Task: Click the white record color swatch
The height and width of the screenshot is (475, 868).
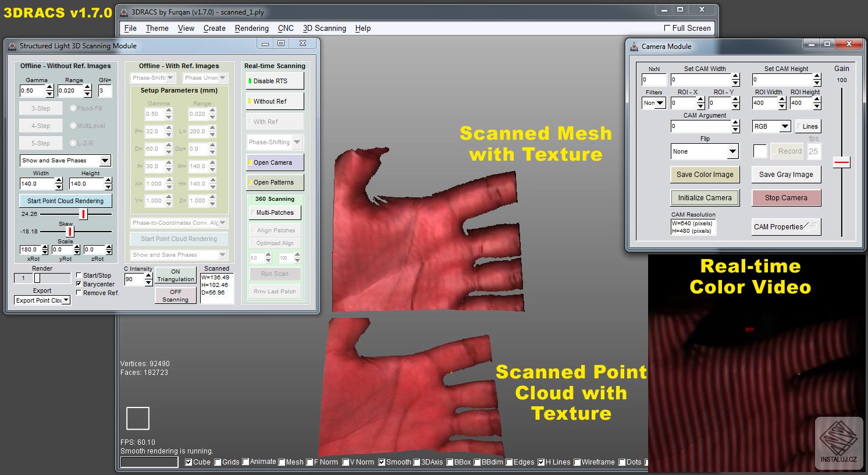Action: pos(760,151)
